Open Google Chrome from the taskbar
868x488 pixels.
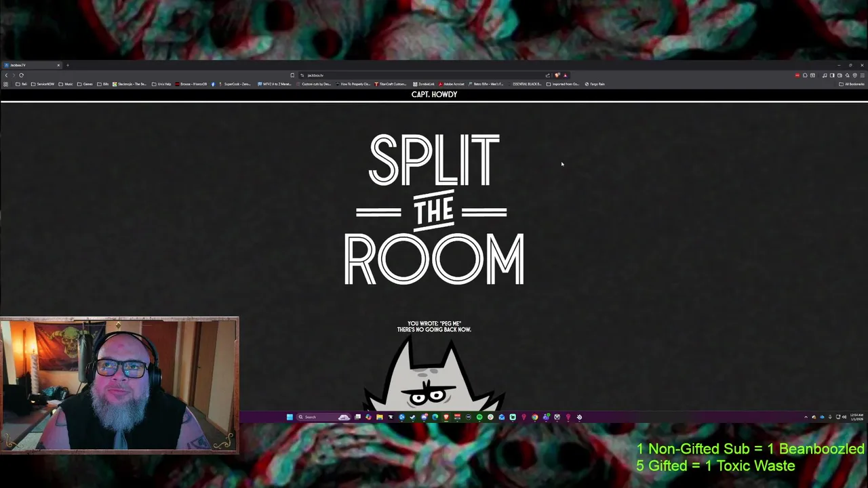pyautogui.click(x=534, y=417)
